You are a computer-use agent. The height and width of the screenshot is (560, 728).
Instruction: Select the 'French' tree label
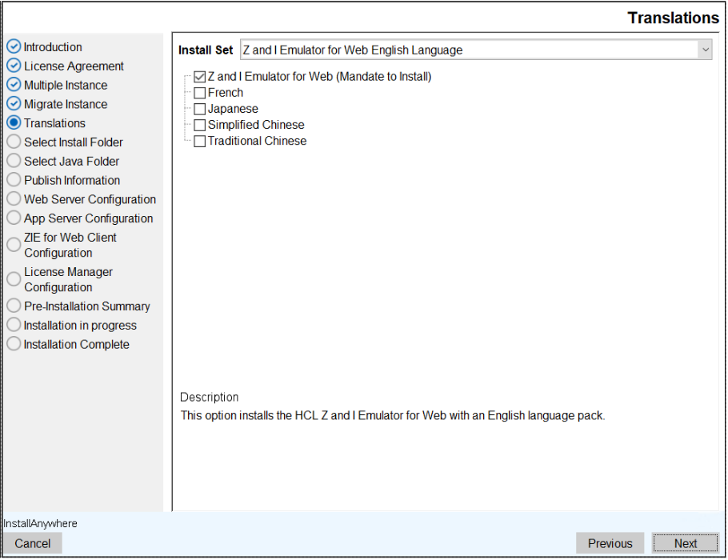tap(225, 93)
